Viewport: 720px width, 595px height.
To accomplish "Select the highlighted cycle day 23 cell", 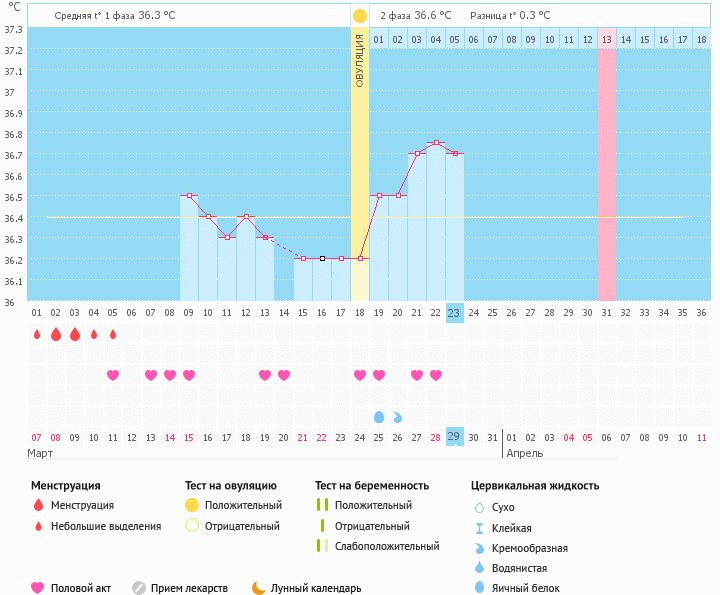I will click(x=455, y=312).
